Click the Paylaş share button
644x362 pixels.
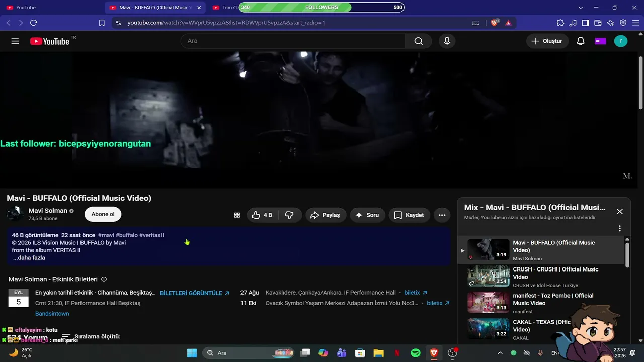click(x=326, y=215)
